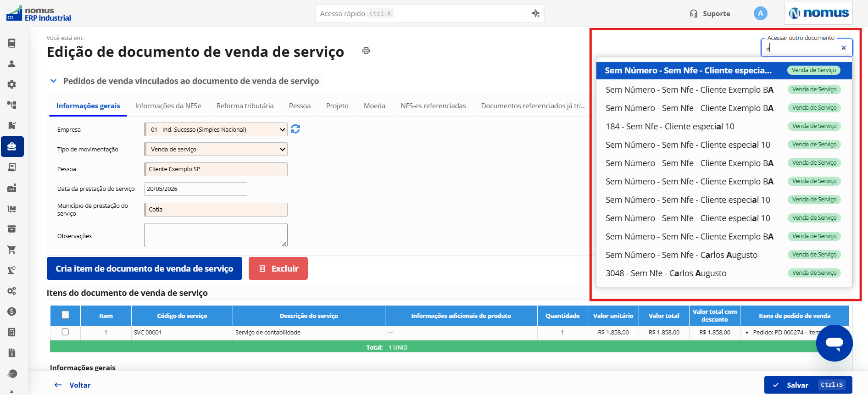Open the chat bubble widget
The width and height of the screenshot is (868, 395).
click(x=834, y=343)
